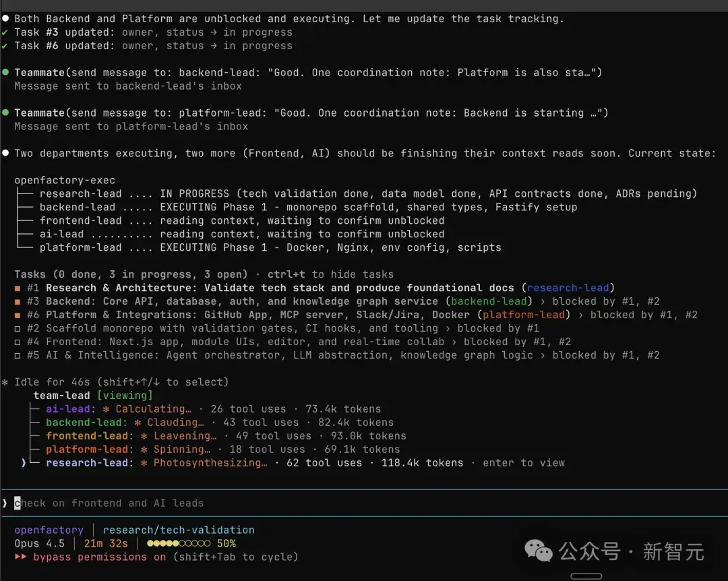Click the 'Clauding…' status of backend-lead
This screenshot has height=581, width=728.
(x=175, y=422)
